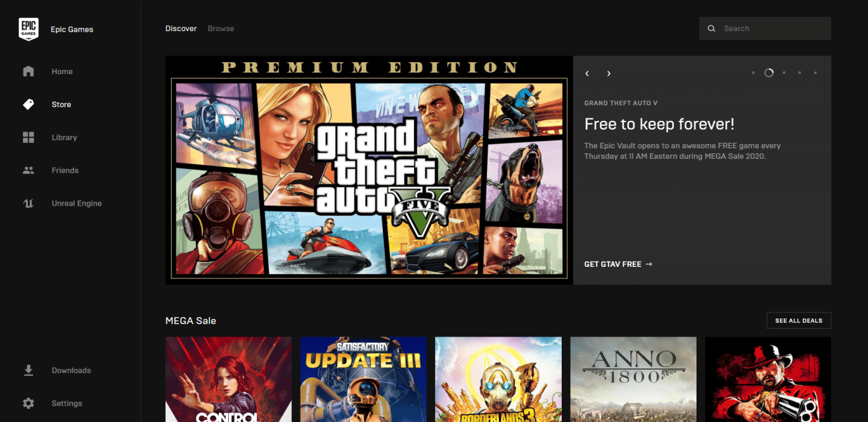
Task: Open the Home section icon
Action: click(28, 71)
